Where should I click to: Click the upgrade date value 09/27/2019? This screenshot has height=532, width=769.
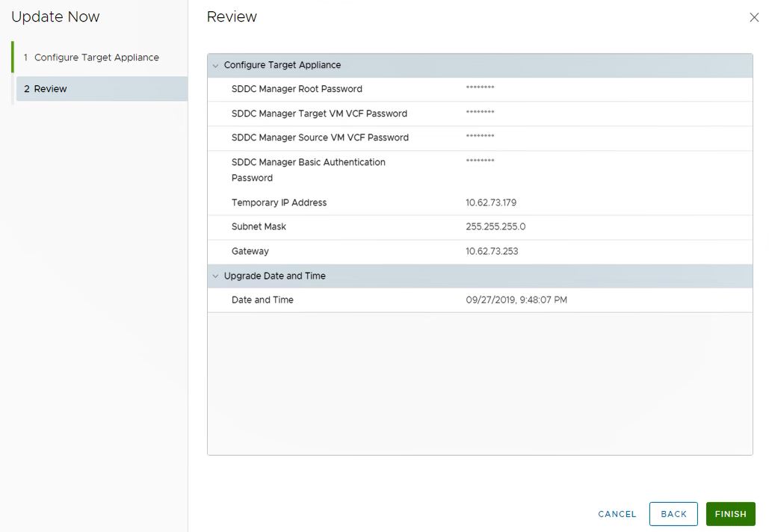(516, 300)
